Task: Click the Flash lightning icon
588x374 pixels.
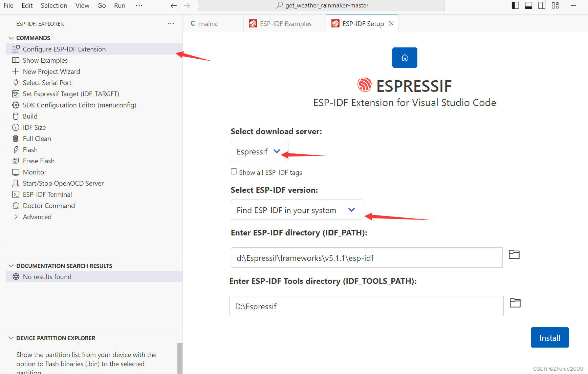Action: coord(16,150)
